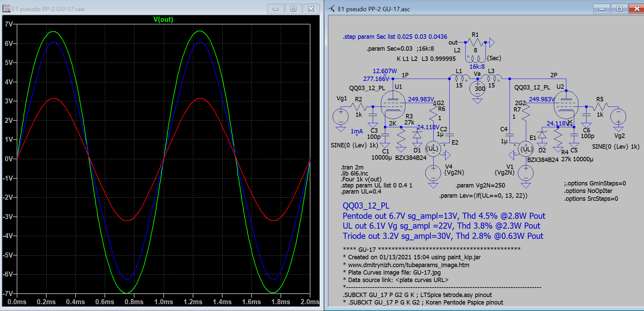Minimize the E1 pseudo PP-2 GU-17.asc window

602,9
